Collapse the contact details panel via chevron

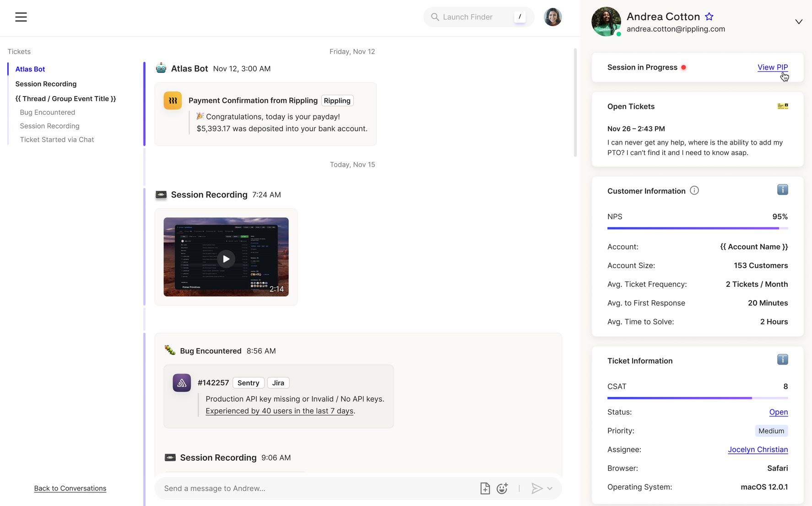799,22
